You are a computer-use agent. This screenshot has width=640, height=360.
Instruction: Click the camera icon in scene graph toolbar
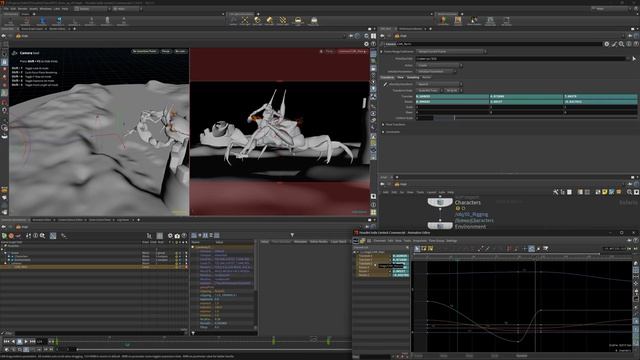point(177,236)
